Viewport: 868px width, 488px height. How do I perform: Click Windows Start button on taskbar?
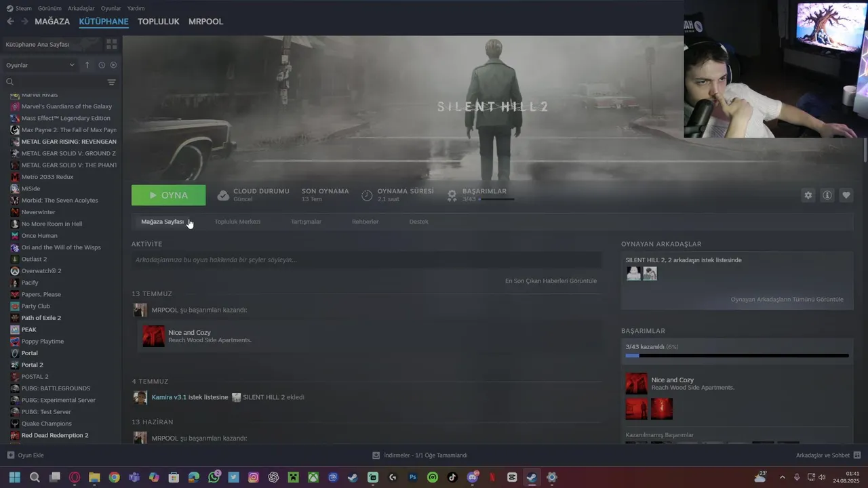click(x=14, y=477)
